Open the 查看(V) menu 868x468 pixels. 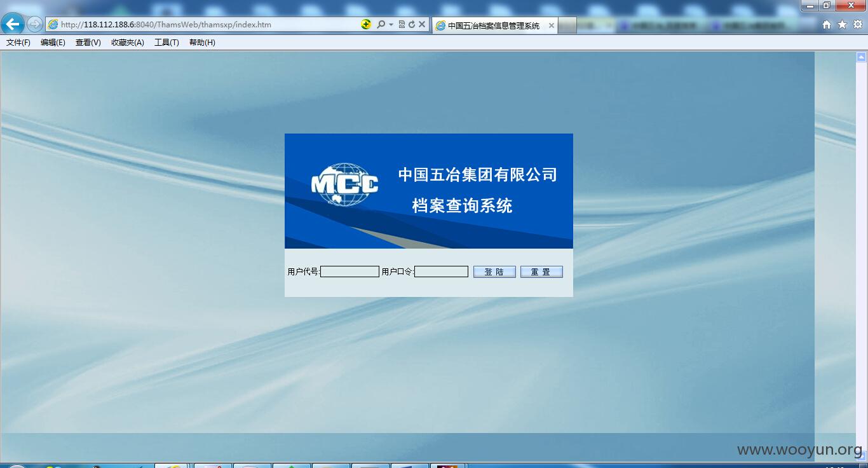pyautogui.click(x=88, y=43)
